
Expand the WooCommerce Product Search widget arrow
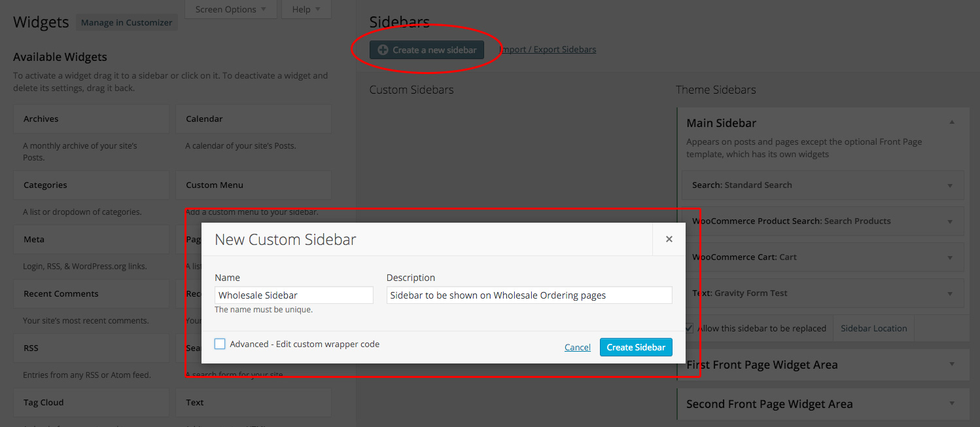950,221
